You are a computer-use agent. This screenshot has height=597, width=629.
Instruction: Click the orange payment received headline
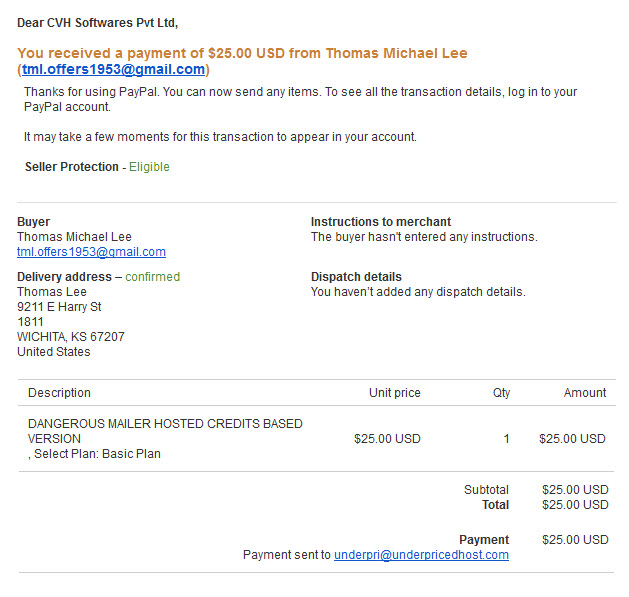[242, 61]
